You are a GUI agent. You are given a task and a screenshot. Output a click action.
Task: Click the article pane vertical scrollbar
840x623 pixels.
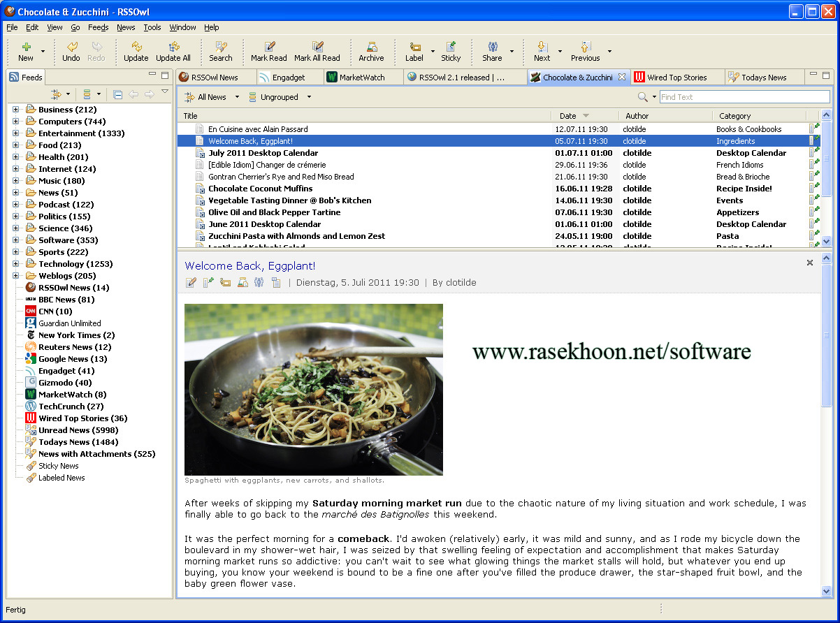826,335
